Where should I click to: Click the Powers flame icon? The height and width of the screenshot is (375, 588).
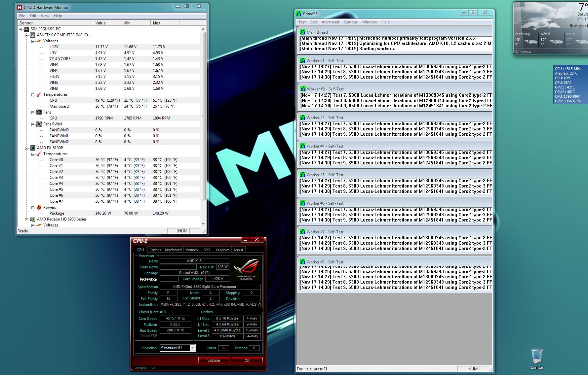click(39, 207)
